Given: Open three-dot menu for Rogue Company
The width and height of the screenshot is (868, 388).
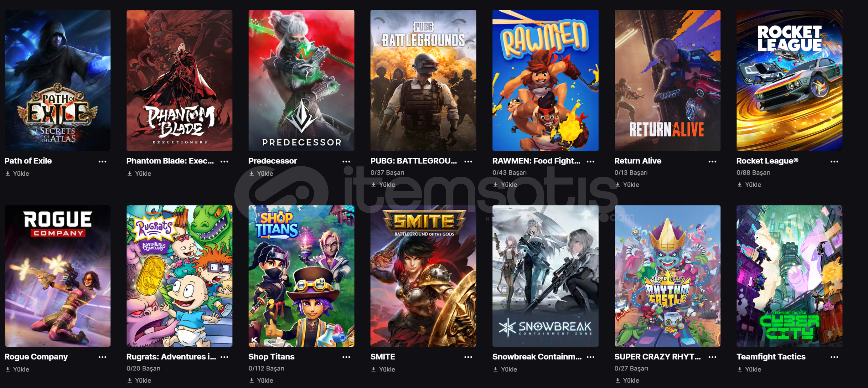Looking at the screenshot, I should (102, 357).
